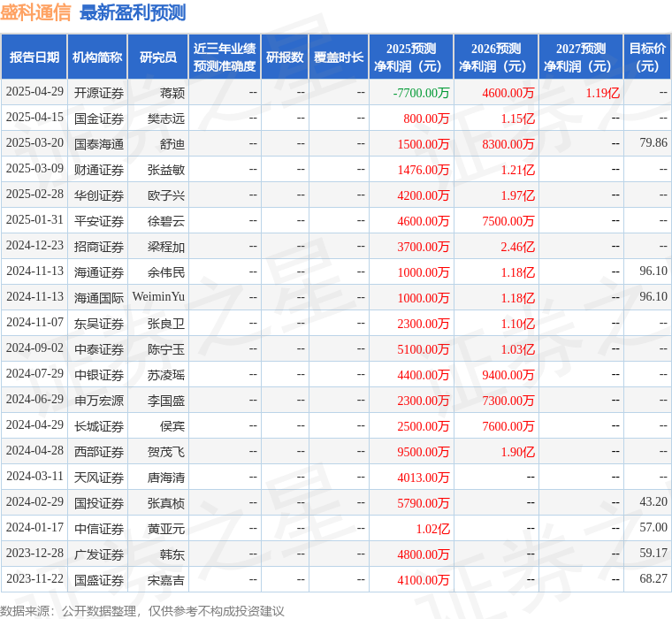Click the 9400.00万 forecast value
672x619 pixels.
pos(508,375)
